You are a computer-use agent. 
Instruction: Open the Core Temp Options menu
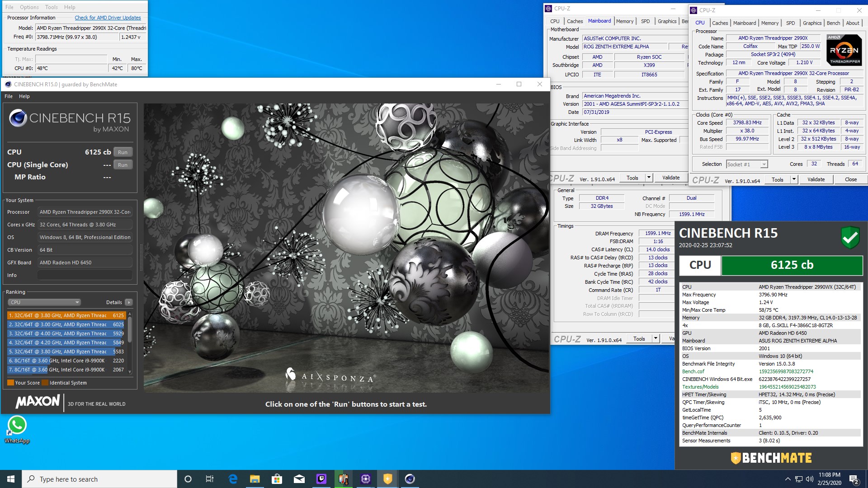[x=29, y=7]
